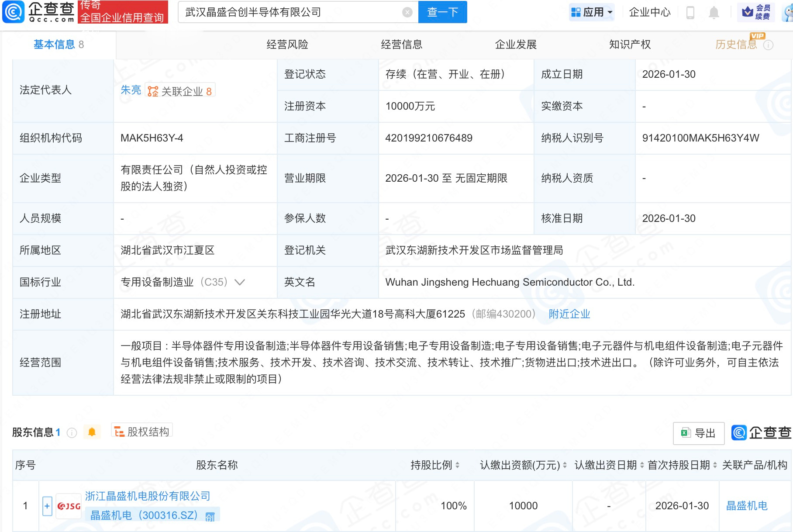Click the mobile phone icon in the header
The width and height of the screenshot is (793, 532).
click(x=690, y=12)
